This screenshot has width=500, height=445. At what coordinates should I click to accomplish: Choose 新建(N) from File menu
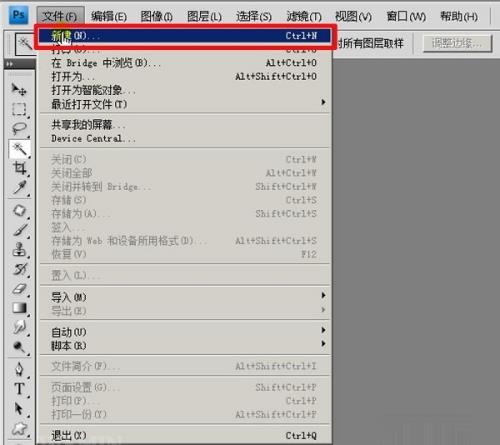click(x=184, y=36)
